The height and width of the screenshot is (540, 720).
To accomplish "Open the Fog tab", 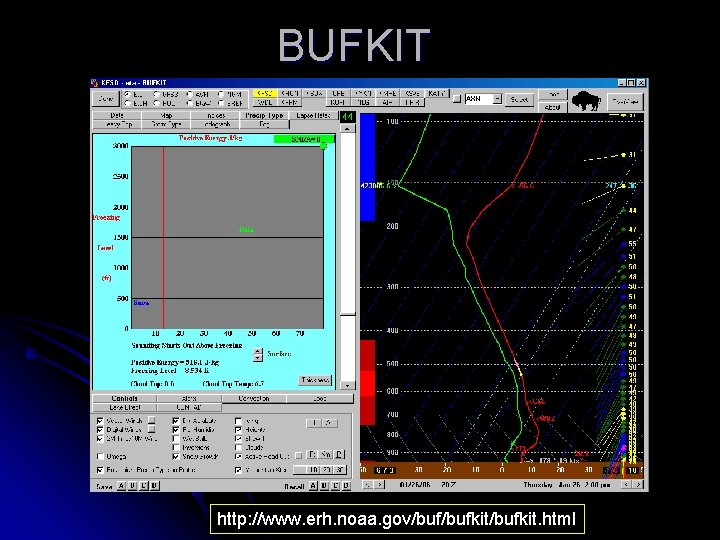I will pyautogui.click(x=264, y=124).
